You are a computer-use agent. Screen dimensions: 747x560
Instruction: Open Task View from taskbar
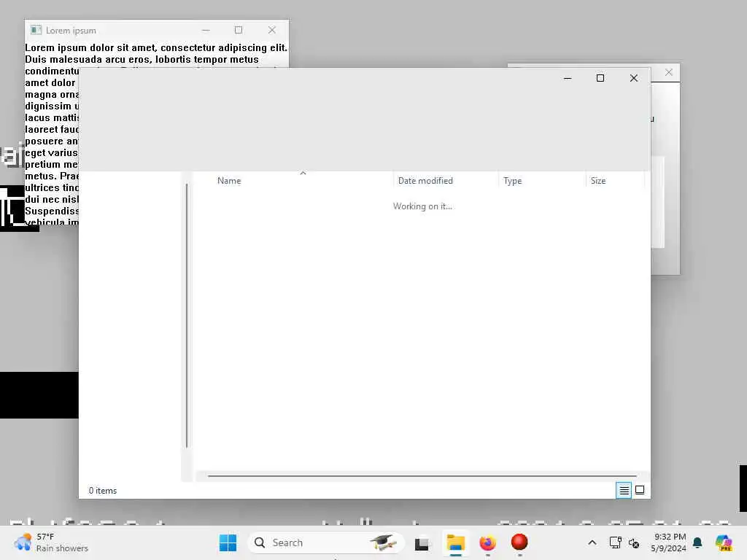[x=422, y=543]
